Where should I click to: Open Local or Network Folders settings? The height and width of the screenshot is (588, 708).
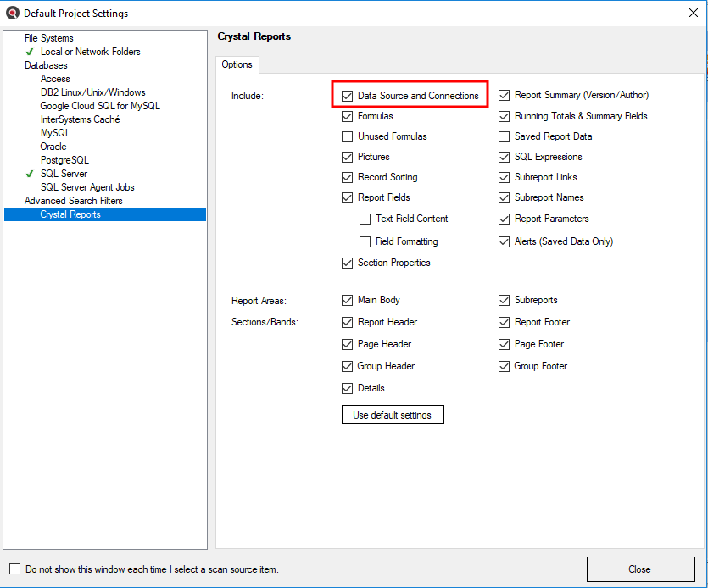pos(91,52)
